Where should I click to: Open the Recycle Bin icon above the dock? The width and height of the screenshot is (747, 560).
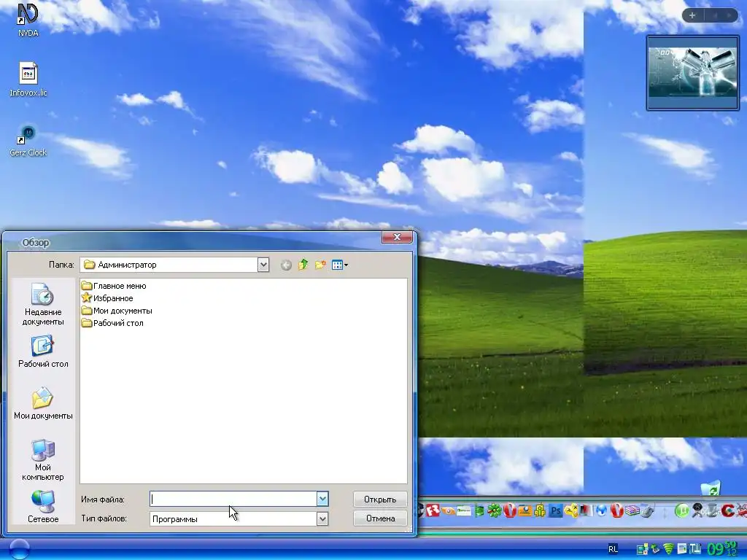coord(711,489)
